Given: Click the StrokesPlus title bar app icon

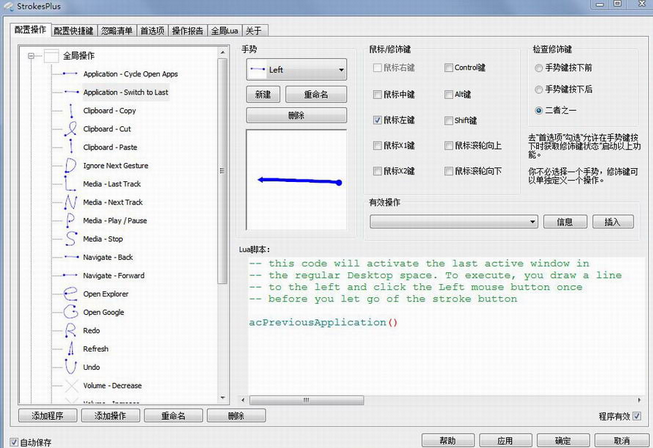Looking at the screenshot, I should [x=9, y=6].
